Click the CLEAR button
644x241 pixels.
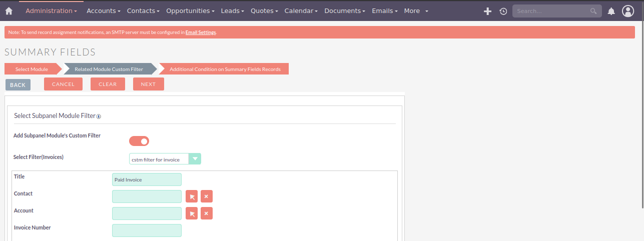tap(108, 84)
